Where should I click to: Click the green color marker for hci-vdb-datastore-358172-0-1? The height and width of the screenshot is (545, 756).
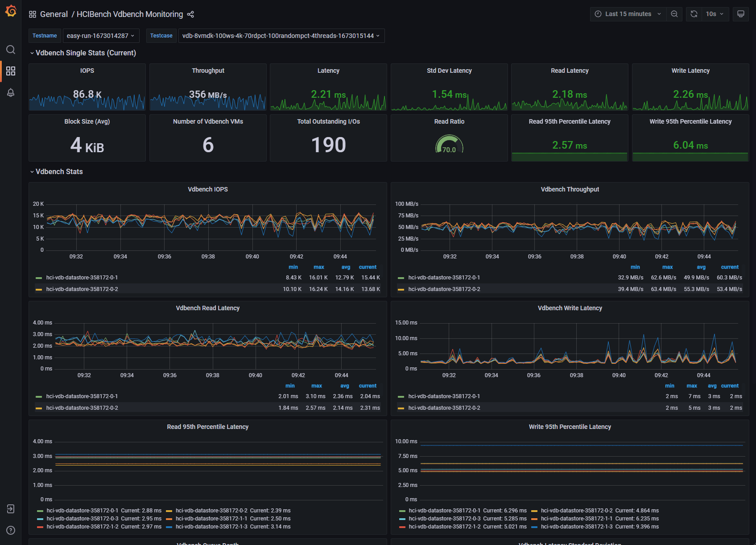pyautogui.click(x=38, y=277)
